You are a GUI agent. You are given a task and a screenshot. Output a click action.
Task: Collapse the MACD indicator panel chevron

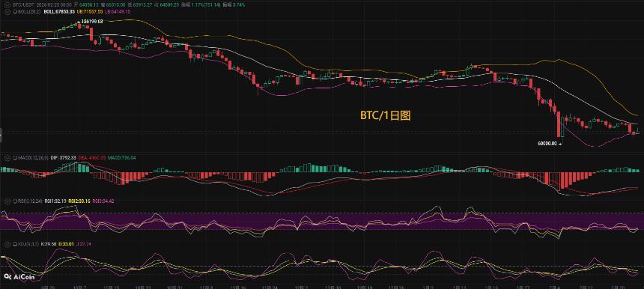click(x=7, y=158)
